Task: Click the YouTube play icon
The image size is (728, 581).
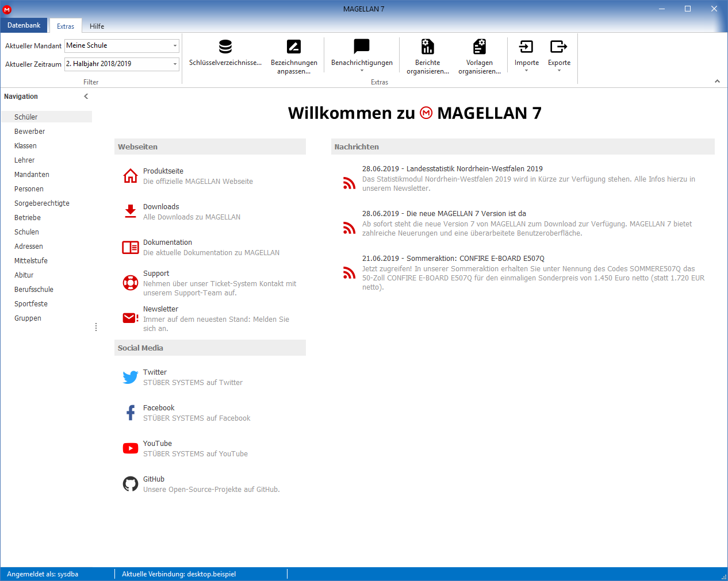Action: [x=131, y=448]
